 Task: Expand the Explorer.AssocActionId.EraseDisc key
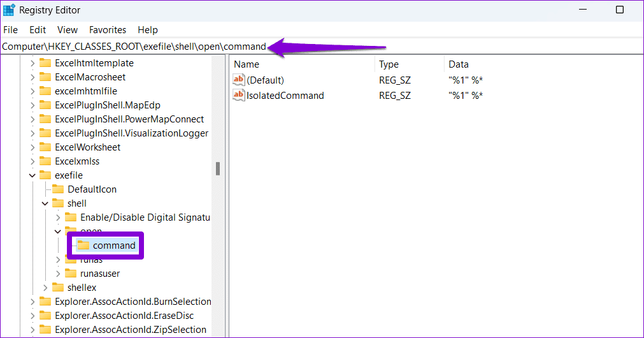32,316
